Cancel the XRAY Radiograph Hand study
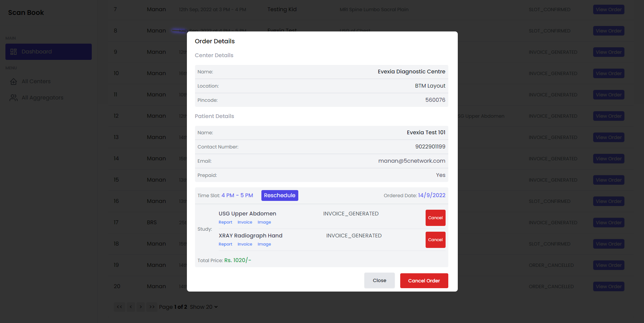The width and height of the screenshot is (644, 323). [435, 240]
